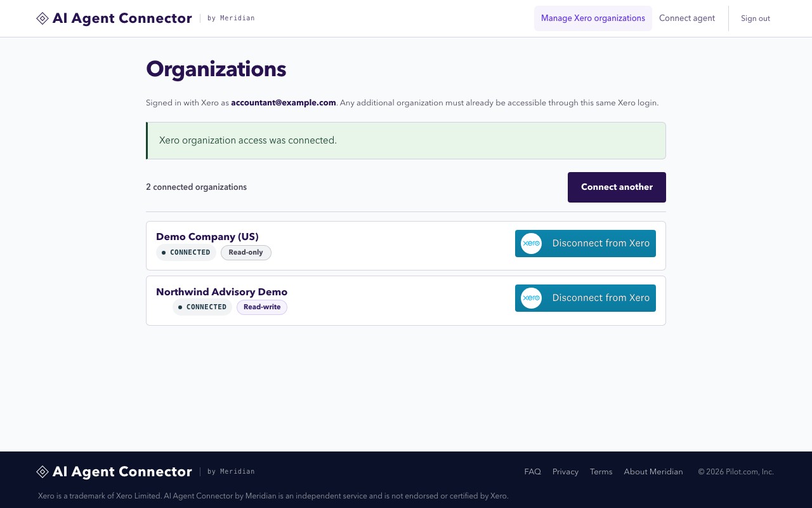This screenshot has width=812, height=508.
Task: Click the © 2026 Pilot.com, Inc. text
Action: point(736,472)
